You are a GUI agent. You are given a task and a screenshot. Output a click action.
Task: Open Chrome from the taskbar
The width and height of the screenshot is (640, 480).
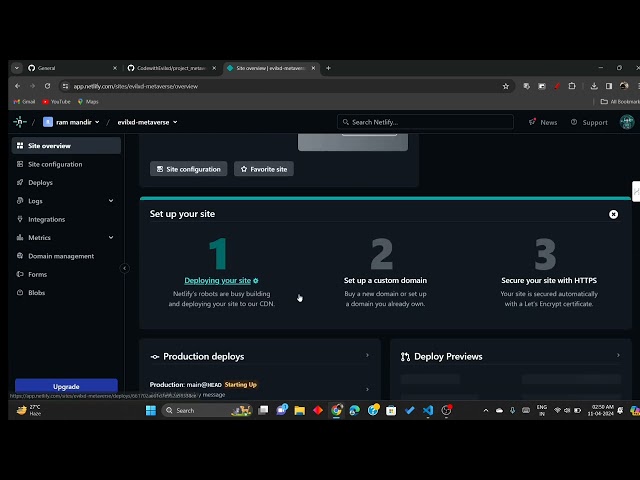[336, 410]
